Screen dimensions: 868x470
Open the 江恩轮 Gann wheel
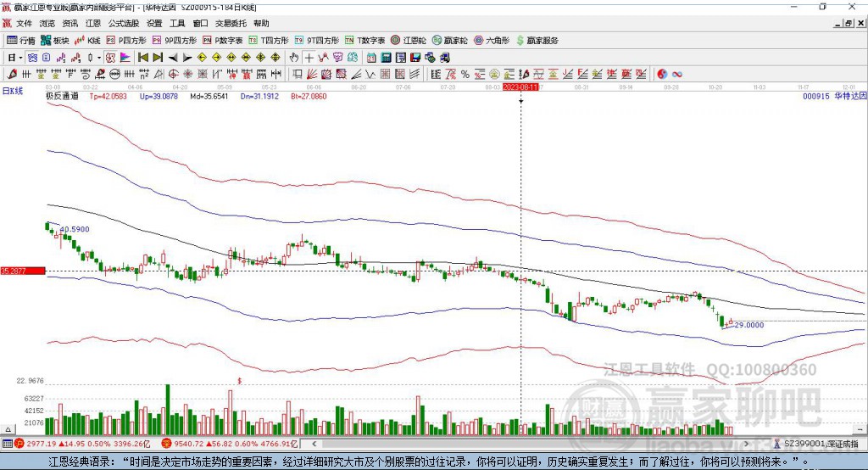409,41
